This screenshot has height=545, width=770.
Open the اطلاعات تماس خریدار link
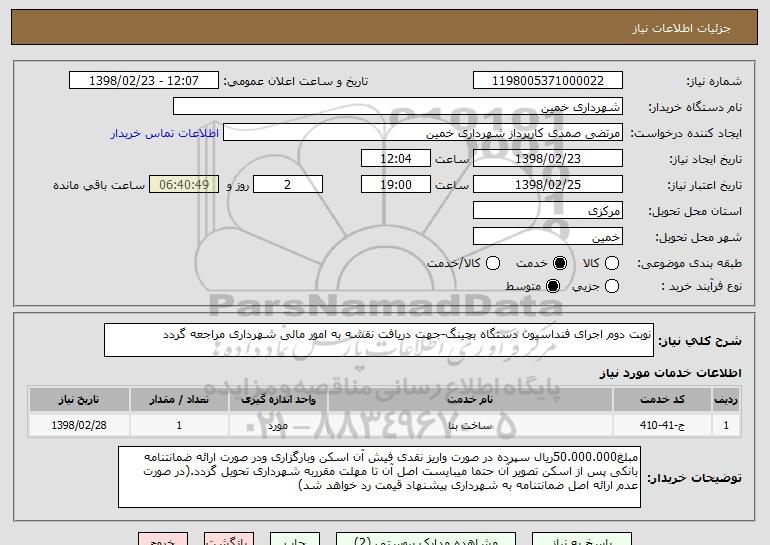[165, 133]
